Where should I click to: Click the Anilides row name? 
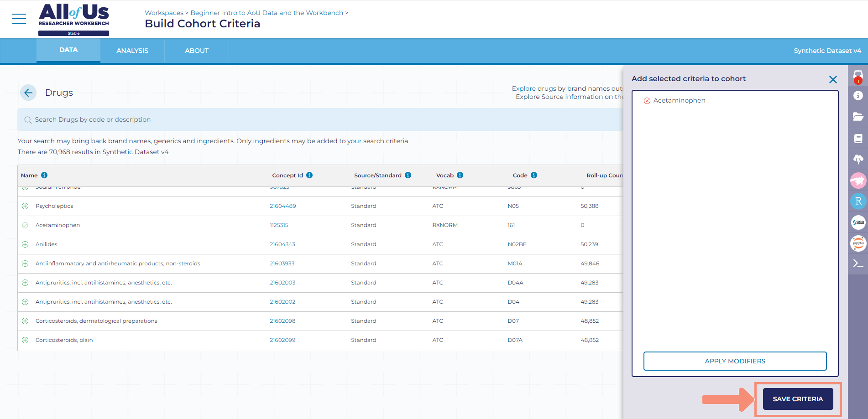point(46,244)
